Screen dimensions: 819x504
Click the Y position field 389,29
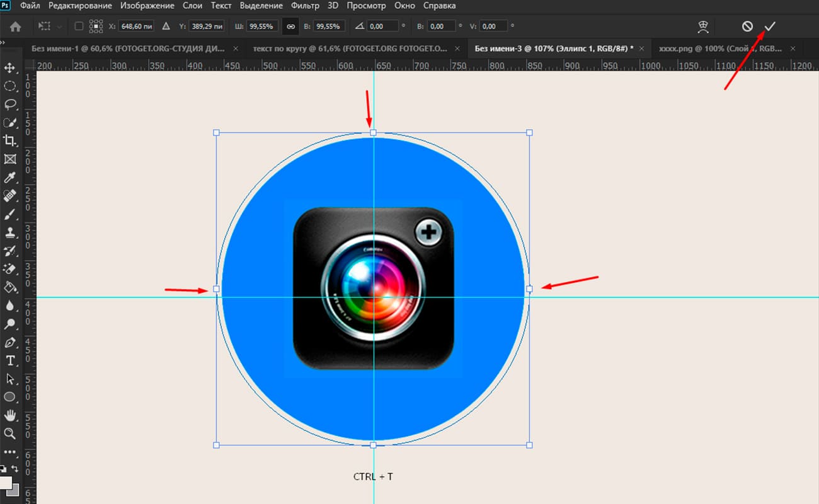click(x=207, y=26)
